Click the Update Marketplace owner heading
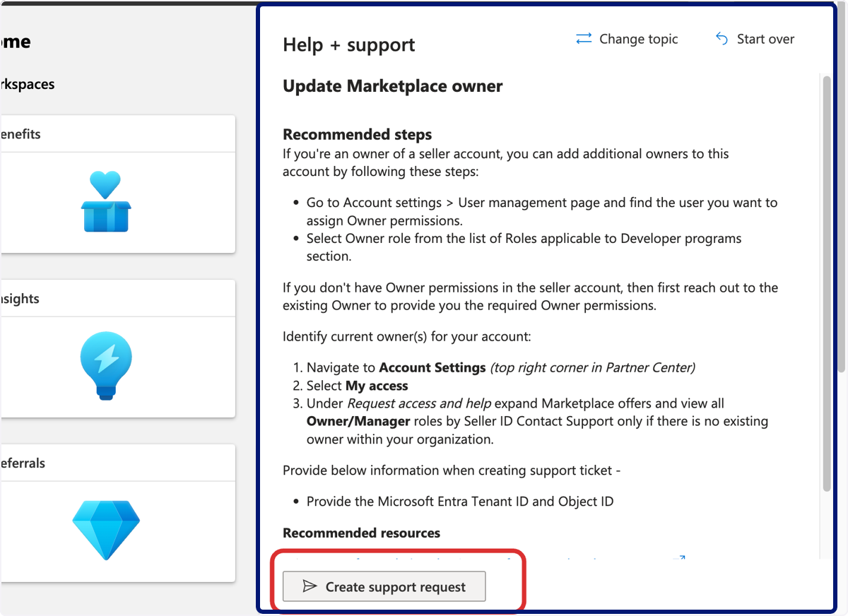The image size is (848, 616). [393, 86]
